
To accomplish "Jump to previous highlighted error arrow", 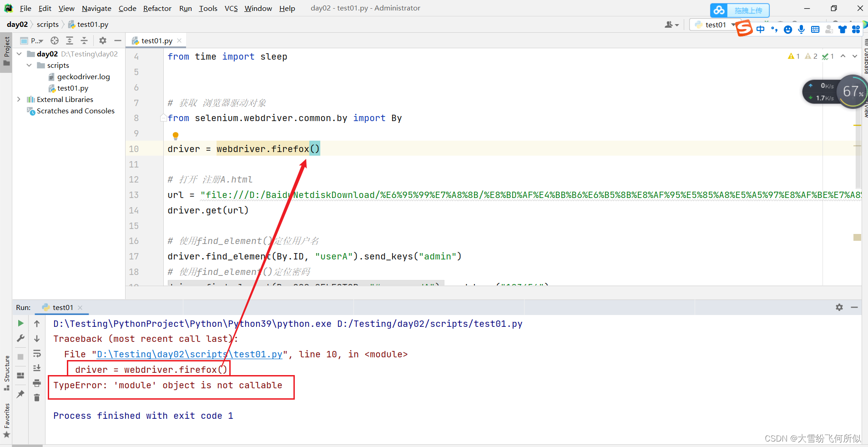I will [x=843, y=56].
